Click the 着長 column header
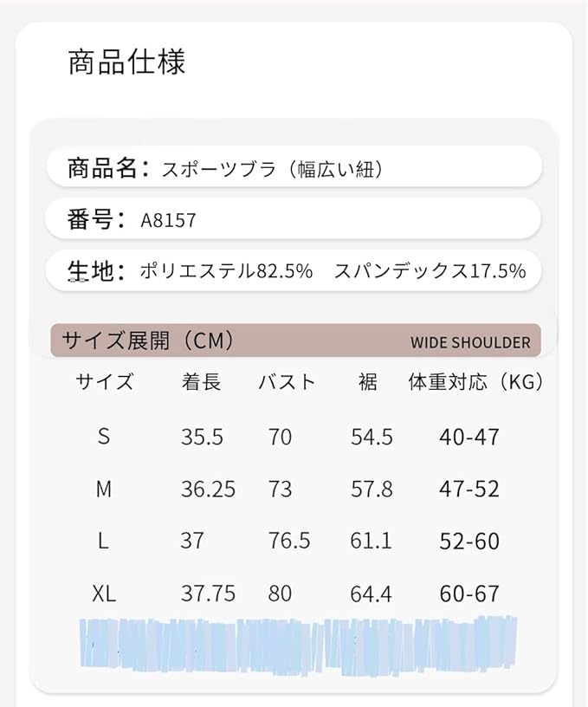 (x=201, y=382)
